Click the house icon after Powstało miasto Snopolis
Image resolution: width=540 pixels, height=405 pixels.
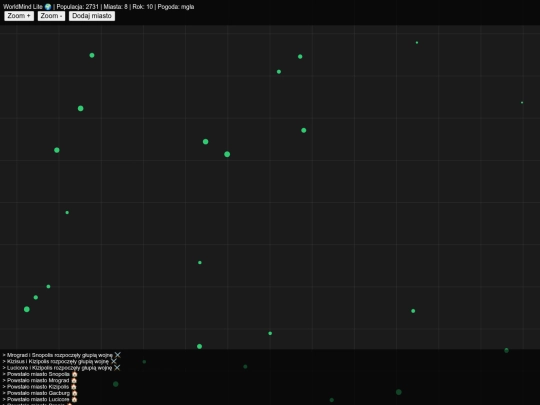point(75,374)
